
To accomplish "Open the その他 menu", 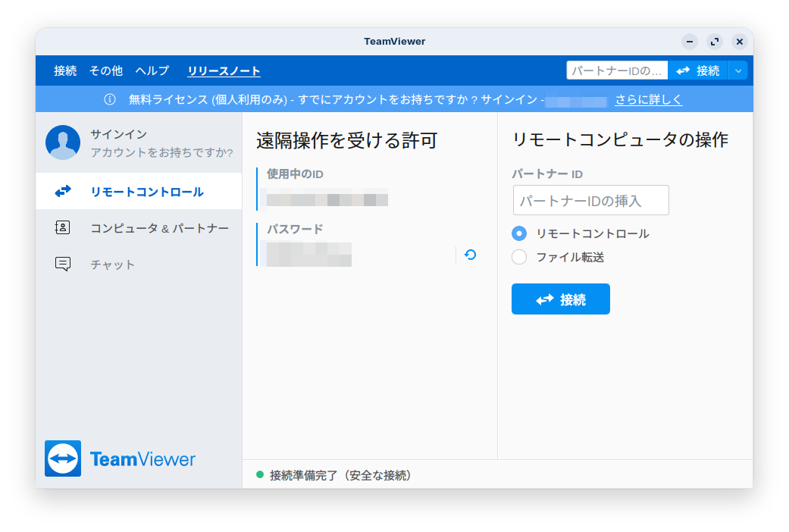I will coord(106,71).
